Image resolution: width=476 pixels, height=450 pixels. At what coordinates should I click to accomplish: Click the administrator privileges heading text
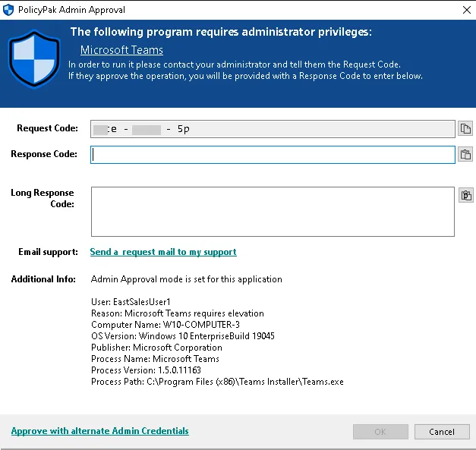click(x=221, y=32)
